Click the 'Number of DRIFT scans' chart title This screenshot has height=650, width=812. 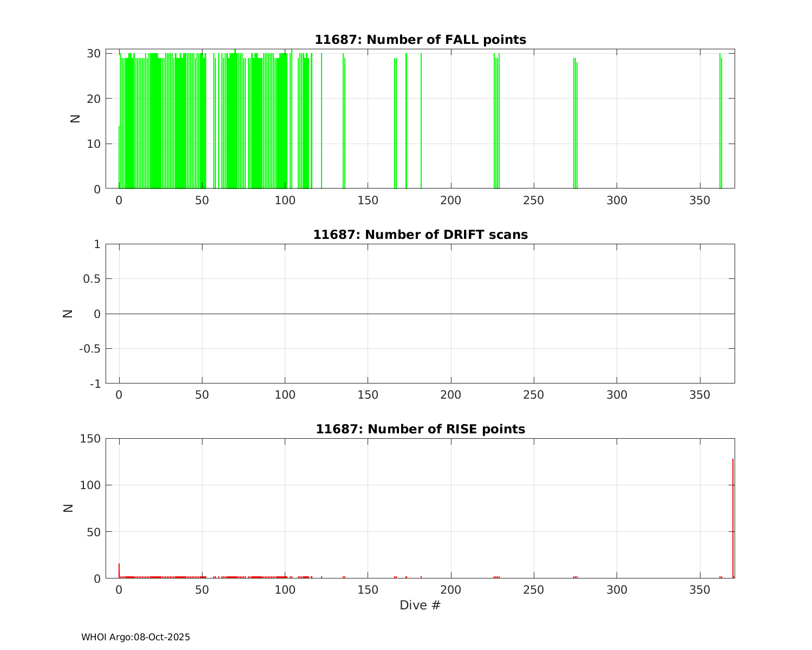tap(420, 235)
